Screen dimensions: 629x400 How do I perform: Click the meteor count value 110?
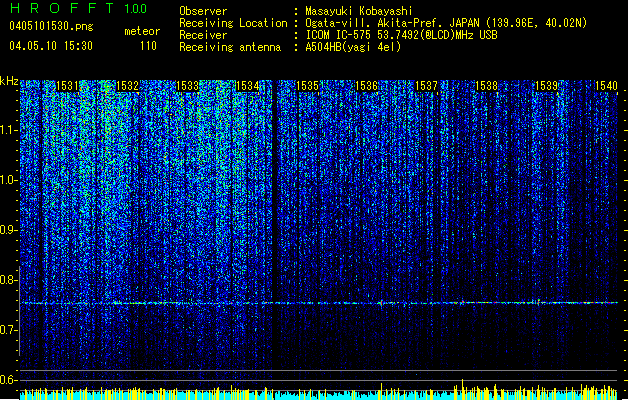pyautogui.click(x=148, y=46)
